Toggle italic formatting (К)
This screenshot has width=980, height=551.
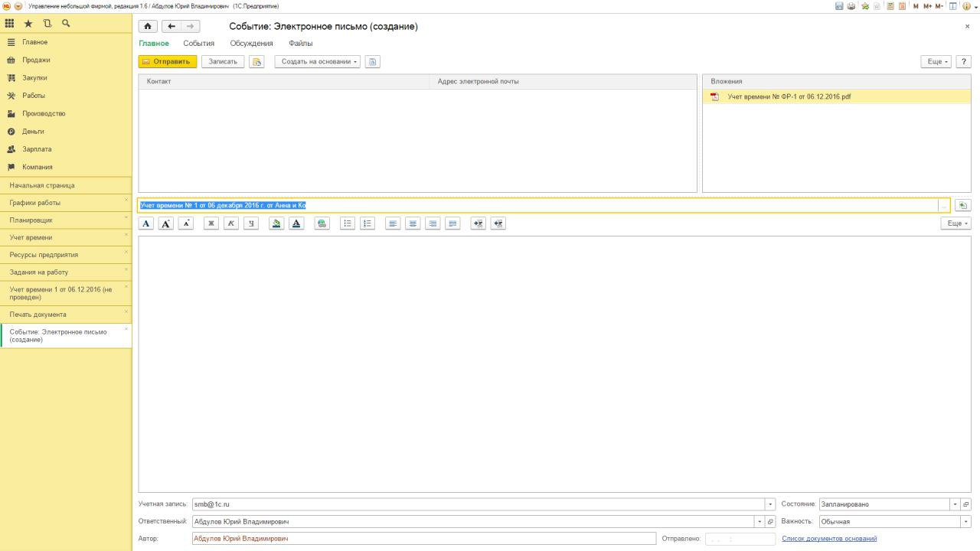[230, 223]
